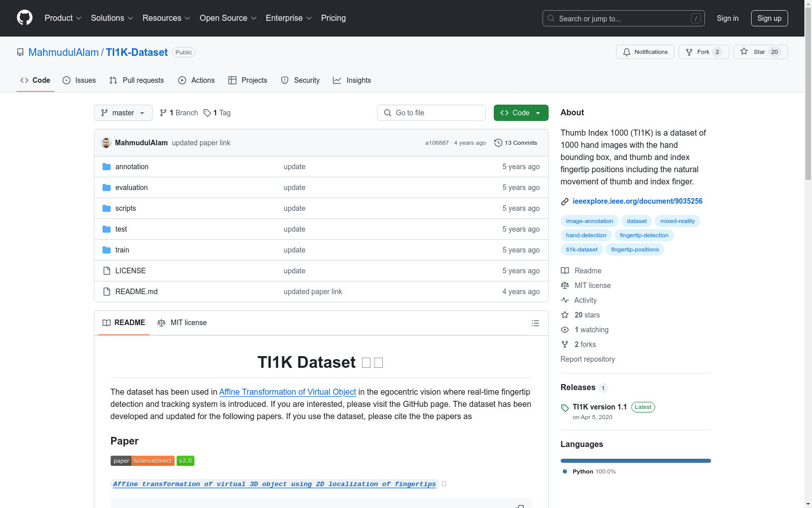812x508 pixels.
Task: Expand the Open Source menu
Action: pos(228,18)
